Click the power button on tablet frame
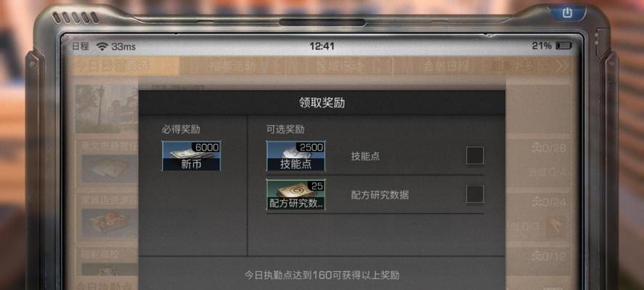Image resolution: width=644 pixels, height=290 pixels. tap(567, 13)
